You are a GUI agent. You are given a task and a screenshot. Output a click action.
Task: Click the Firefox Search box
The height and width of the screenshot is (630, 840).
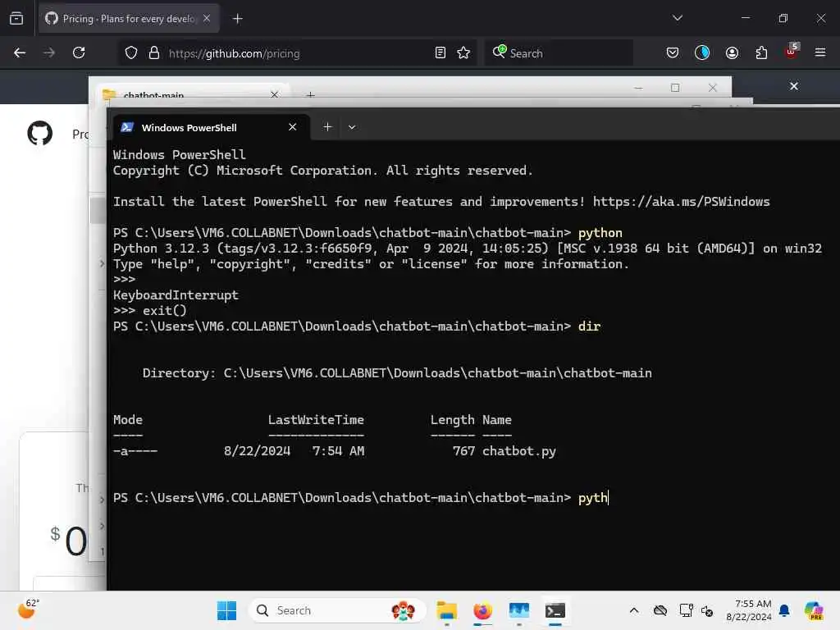pos(559,53)
